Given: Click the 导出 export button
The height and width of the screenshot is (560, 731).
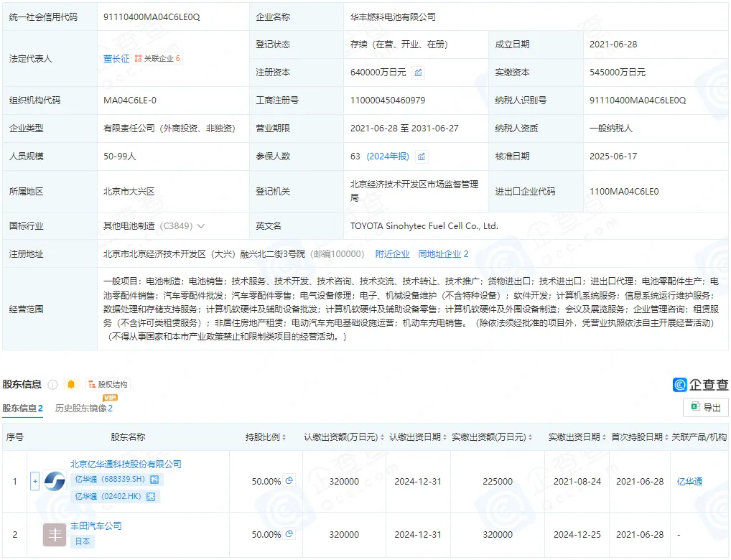Looking at the screenshot, I should tap(706, 407).
